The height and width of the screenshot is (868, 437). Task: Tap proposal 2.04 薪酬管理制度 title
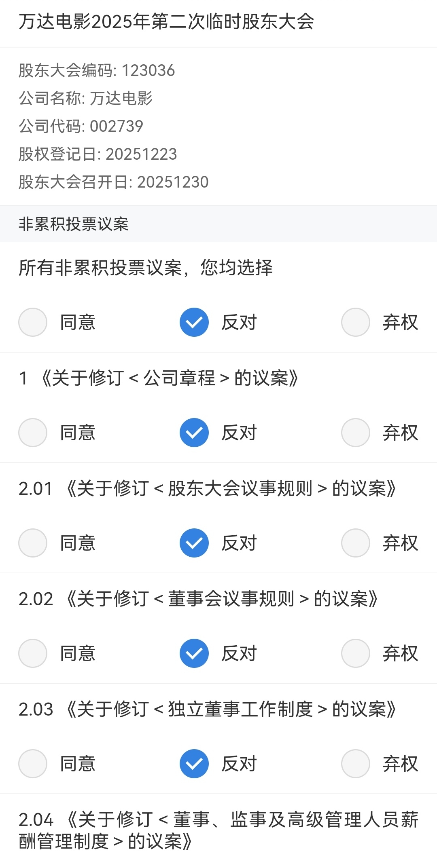[x=218, y=830]
